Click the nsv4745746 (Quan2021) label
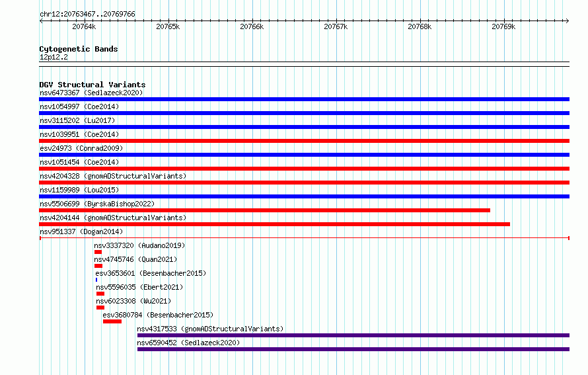This screenshot has height=375, width=588. 135,259
